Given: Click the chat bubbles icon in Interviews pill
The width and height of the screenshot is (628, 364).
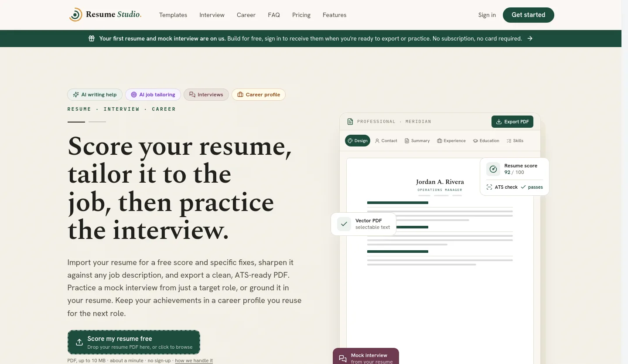Looking at the screenshot, I should coord(192,95).
